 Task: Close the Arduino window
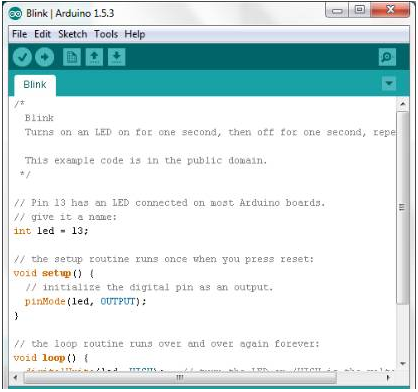tap(390, 10)
